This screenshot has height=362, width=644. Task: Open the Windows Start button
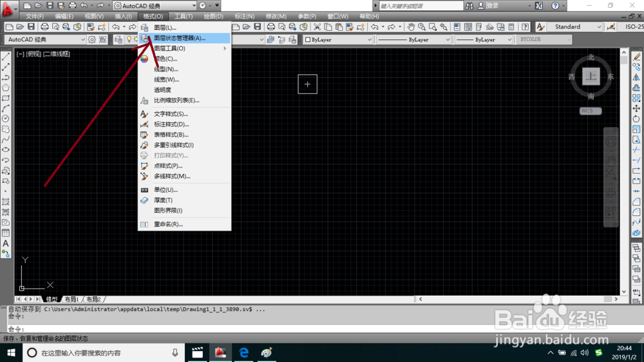(x=11, y=352)
